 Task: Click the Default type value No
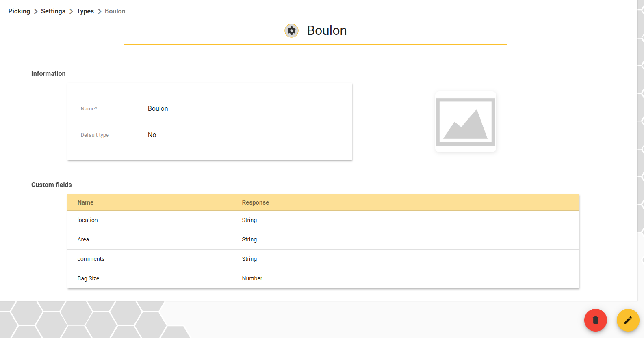pos(152,135)
